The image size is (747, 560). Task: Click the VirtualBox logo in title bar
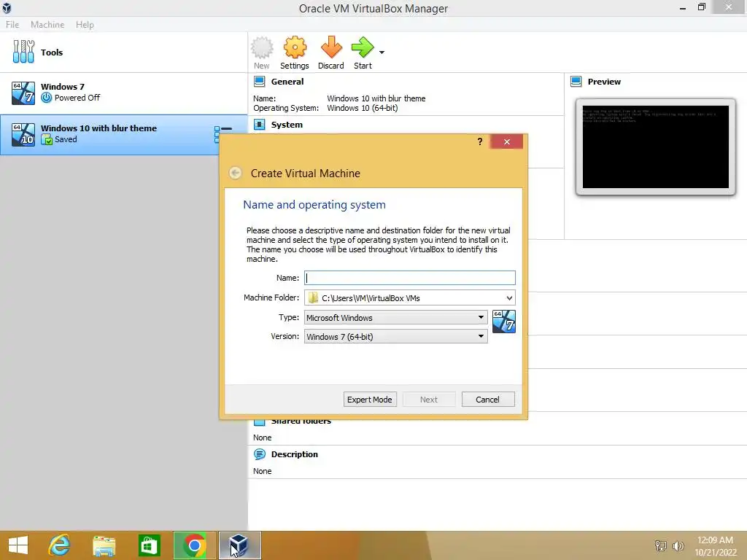[7, 8]
